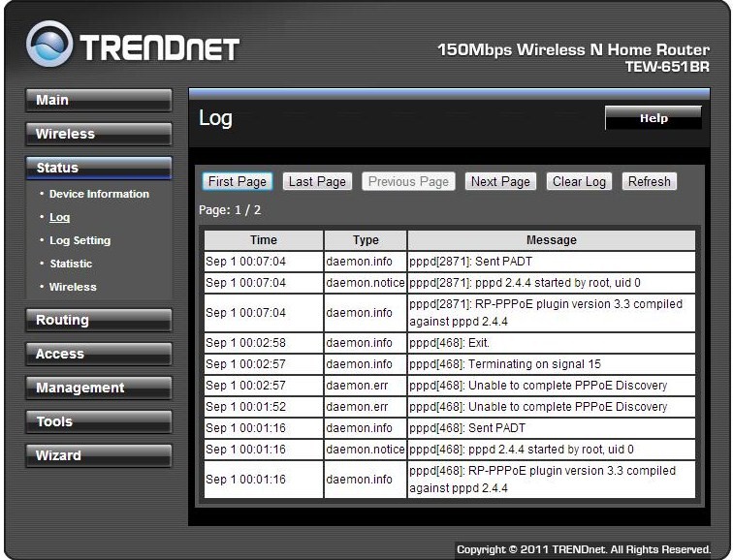Jump to First Page of log
Viewport: 733px width, 560px height.
coord(238,181)
